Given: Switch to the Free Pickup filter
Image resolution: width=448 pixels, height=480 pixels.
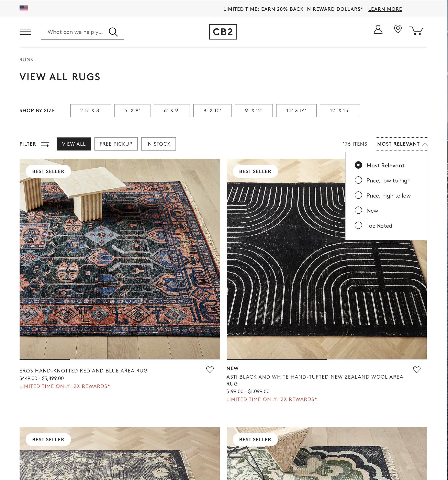Looking at the screenshot, I should click(x=116, y=144).
